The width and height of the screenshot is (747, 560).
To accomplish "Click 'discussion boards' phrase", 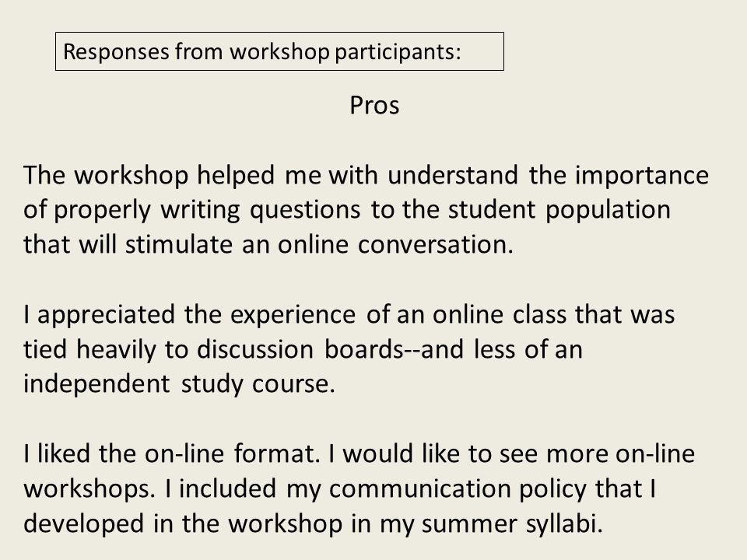I will tap(300, 349).
